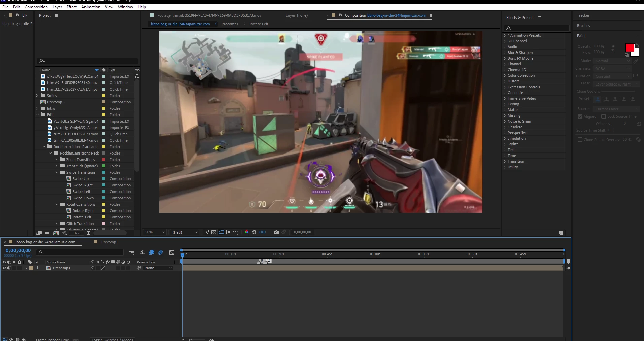This screenshot has width=644, height=341.
Task: Click the exposure value +0.0
Action: coord(262,232)
